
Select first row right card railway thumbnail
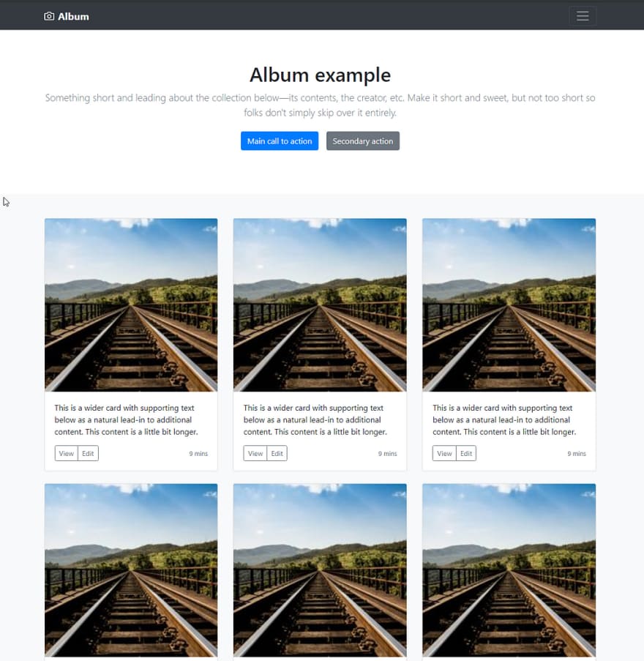pos(509,305)
